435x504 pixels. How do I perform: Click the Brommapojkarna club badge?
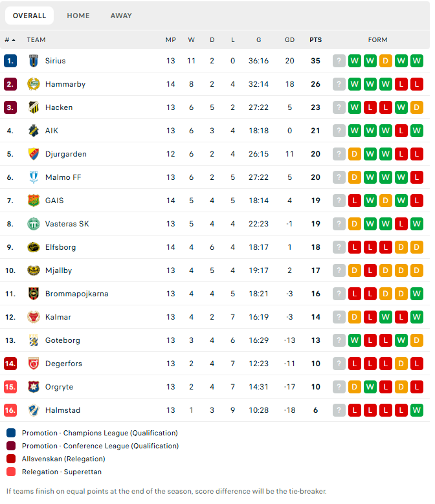tap(34, 294)
